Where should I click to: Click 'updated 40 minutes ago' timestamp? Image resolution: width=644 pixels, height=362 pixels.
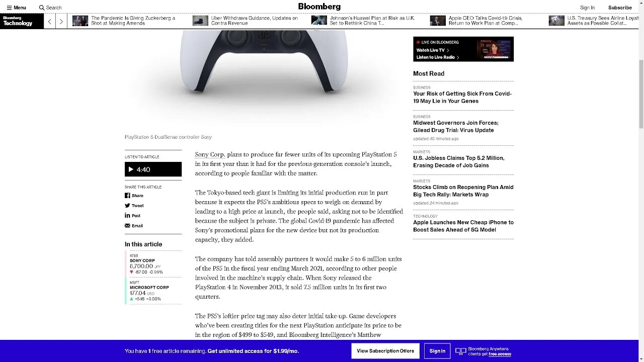pos(436,139)
